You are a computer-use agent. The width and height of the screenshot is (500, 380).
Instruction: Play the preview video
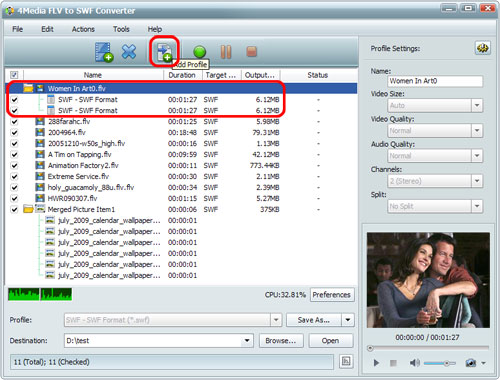pos(376,363)
